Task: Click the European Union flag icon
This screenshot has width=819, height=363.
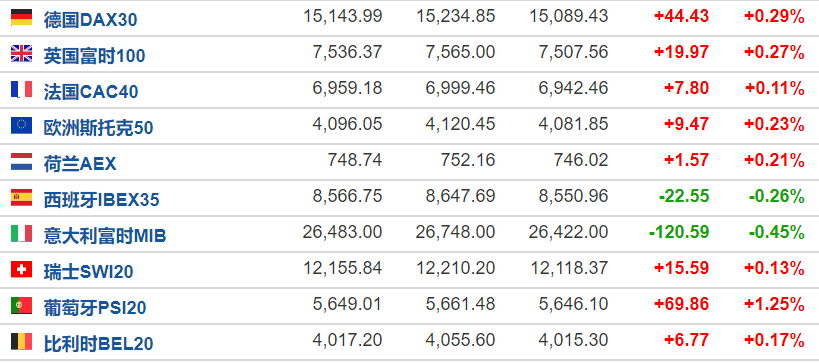Action: 21,125
